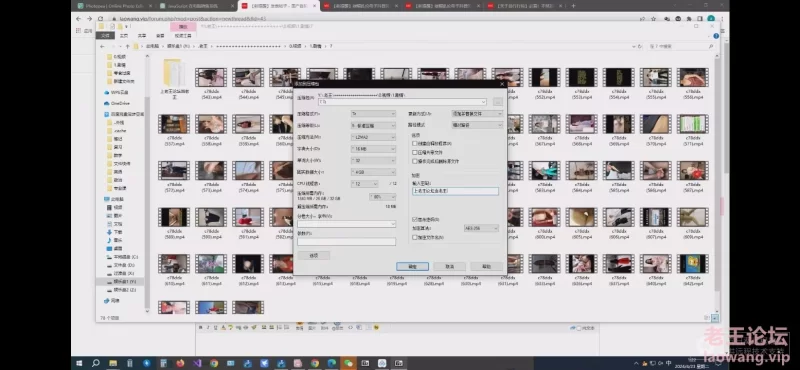Open the 加密算法 dropdown showing AES-256

481,228
